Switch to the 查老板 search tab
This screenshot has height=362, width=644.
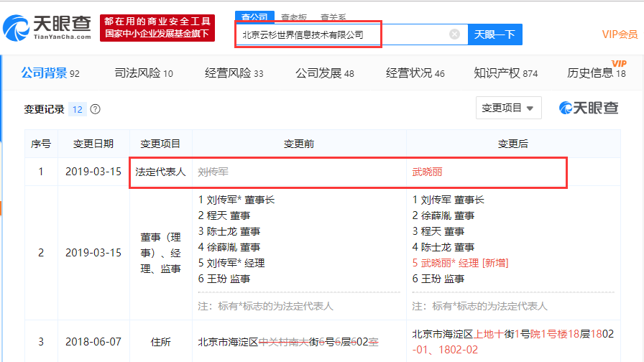pos(294,18)
